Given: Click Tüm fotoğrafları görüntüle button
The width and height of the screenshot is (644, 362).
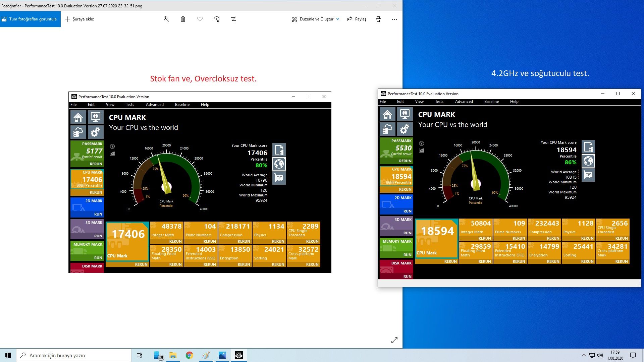Looking at the screenshot, I should tap(30, 19).
